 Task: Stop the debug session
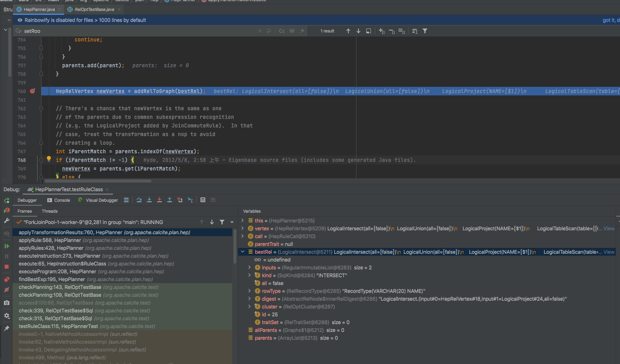click(x=7, y=267)
